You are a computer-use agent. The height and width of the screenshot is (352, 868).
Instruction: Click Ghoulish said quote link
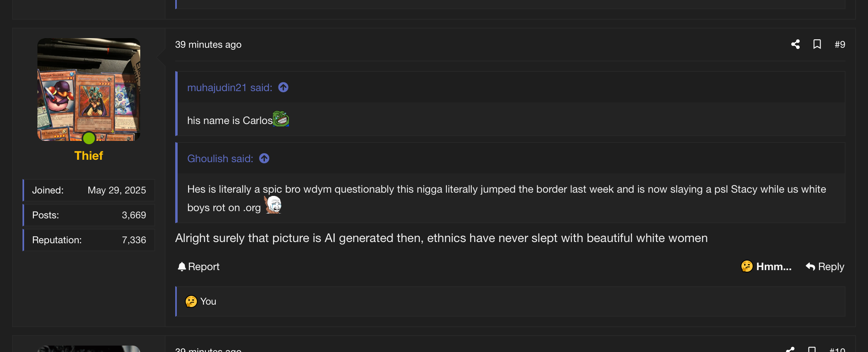click(x=220, y=159)
